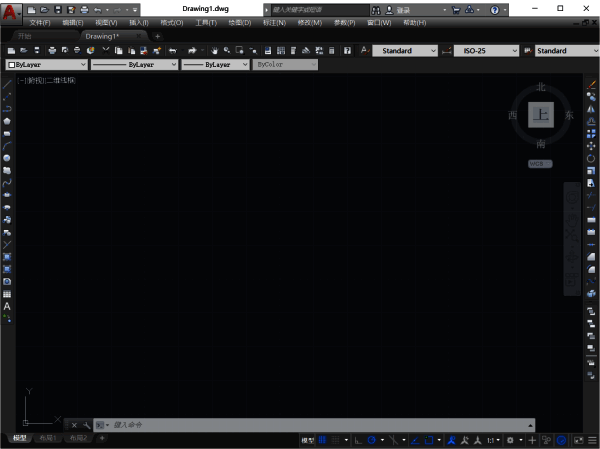
Task: Select the Circle drawing tool
Action: 7,158
